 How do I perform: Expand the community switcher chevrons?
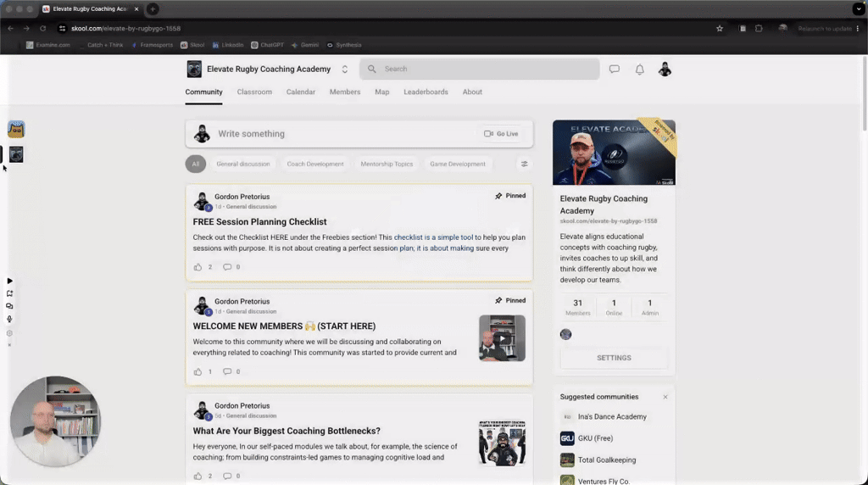344,70
